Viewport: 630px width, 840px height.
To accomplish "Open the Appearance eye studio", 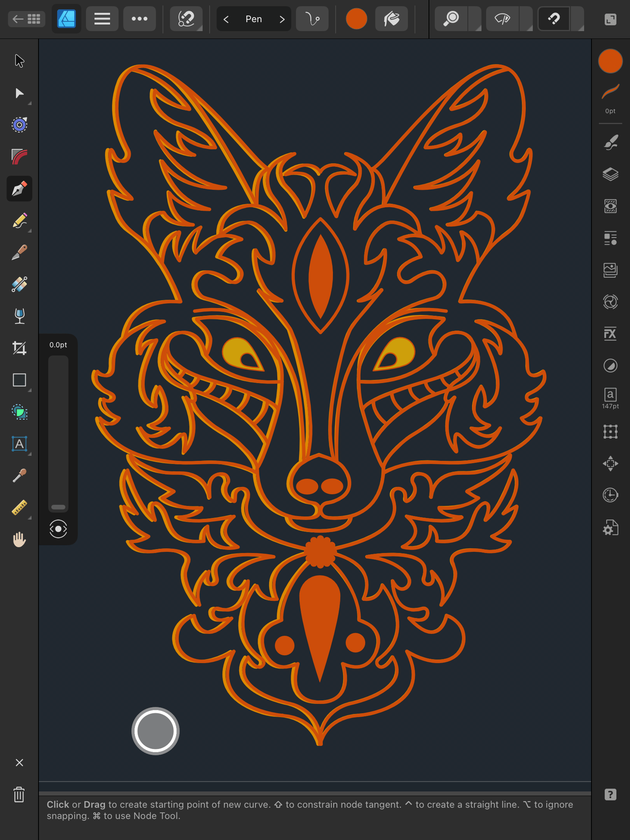I will click(x=610, y=206).
